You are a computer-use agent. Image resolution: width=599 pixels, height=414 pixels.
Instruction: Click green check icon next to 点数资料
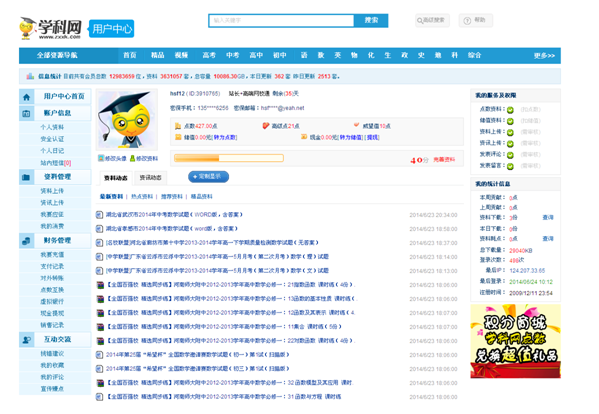510,110
